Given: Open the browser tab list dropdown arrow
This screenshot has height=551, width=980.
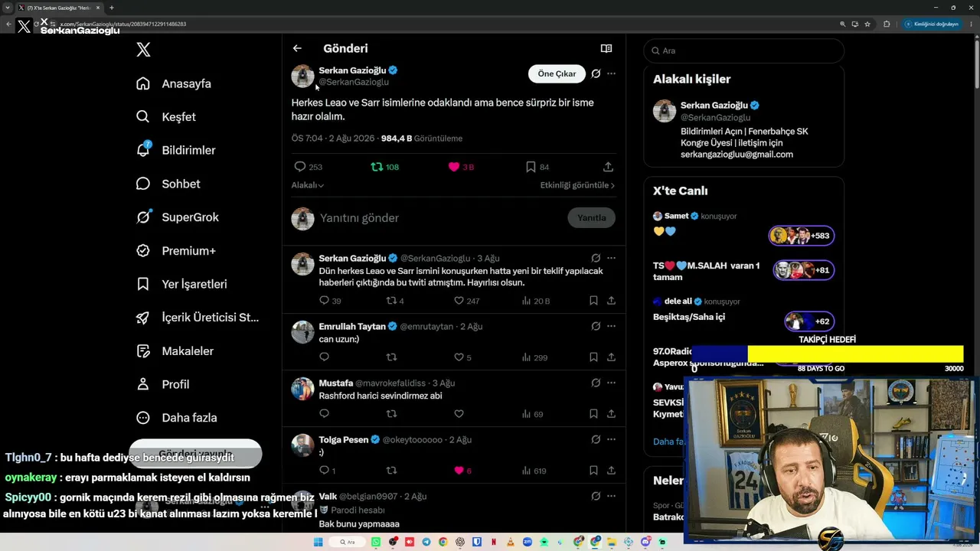Looking at the screenshot, I should click(x=7, y=8).
